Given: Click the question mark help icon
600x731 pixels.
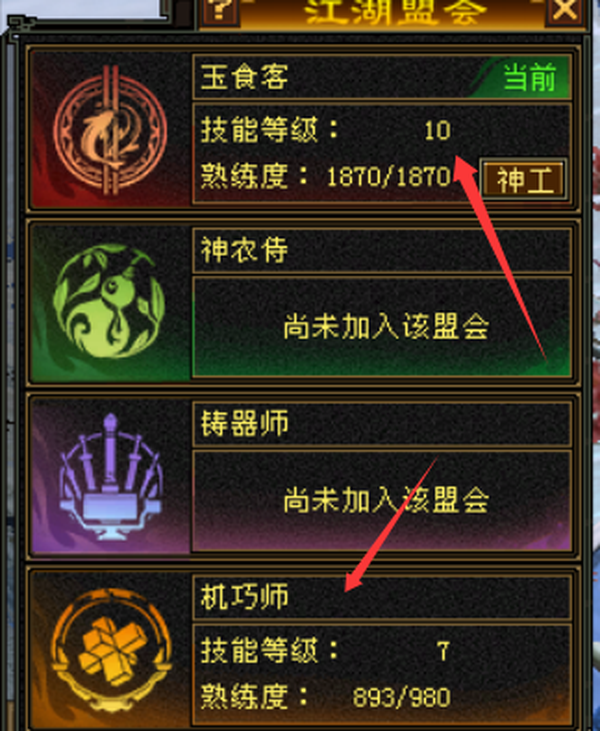Looking at the screenshot, I should (219, 10).
